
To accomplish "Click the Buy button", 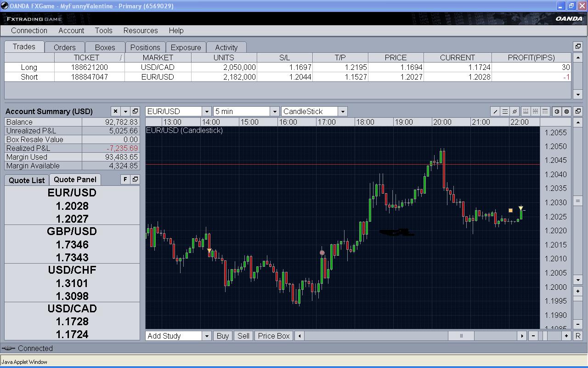I will click(x=223, y=336).
